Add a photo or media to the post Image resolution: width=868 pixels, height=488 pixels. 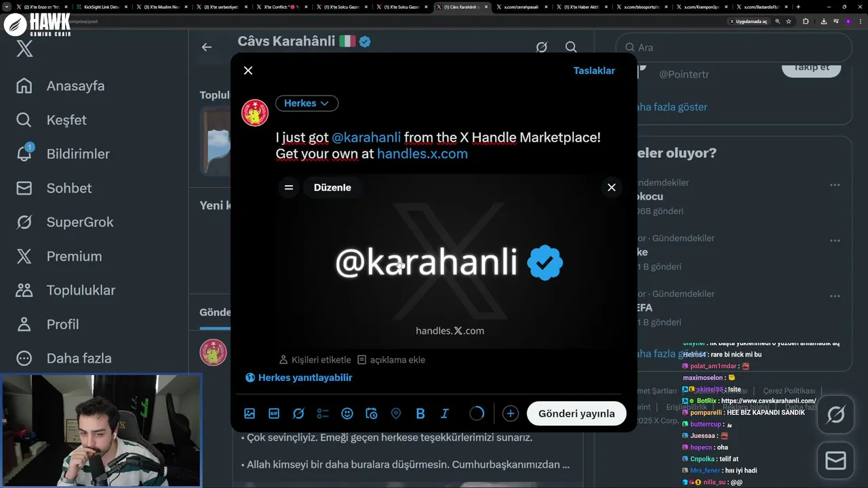250,413
